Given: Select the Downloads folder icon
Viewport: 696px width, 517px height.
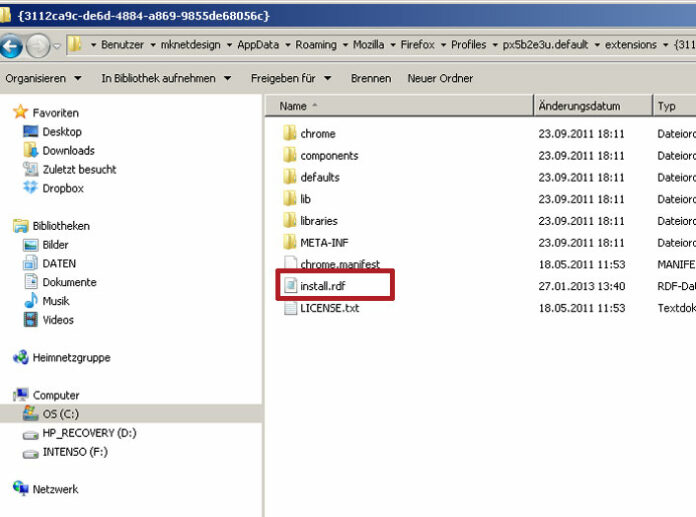Looking at the screenshot, I should pos(30,150).
